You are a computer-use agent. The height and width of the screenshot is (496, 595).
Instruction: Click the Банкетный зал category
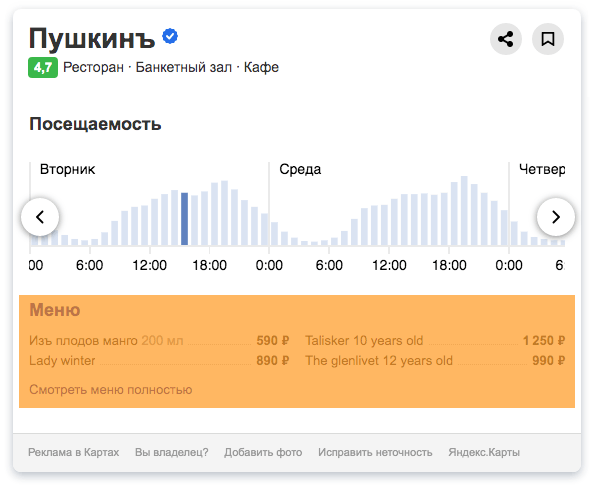pos(184,68)
